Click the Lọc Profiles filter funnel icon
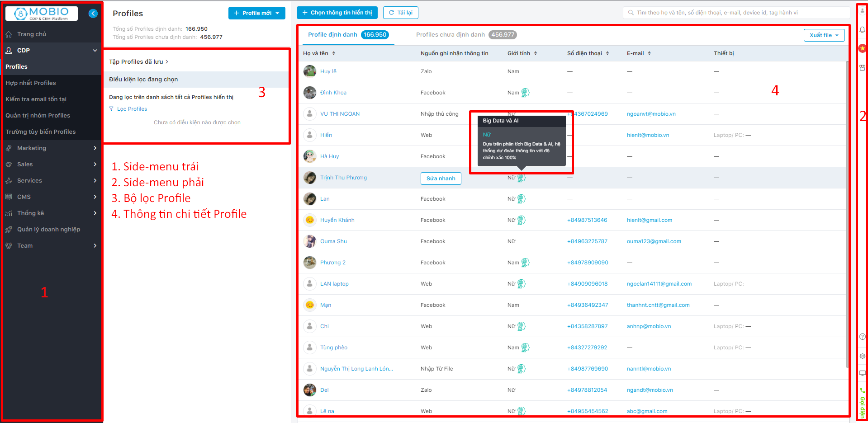868x423 pixels. (x=111, y=109)
